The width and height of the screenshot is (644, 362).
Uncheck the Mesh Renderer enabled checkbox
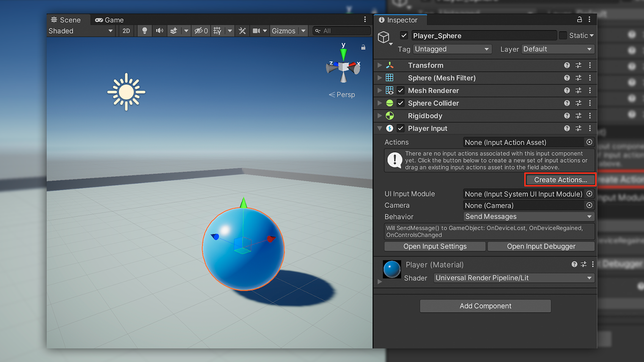tap(401, 90)
